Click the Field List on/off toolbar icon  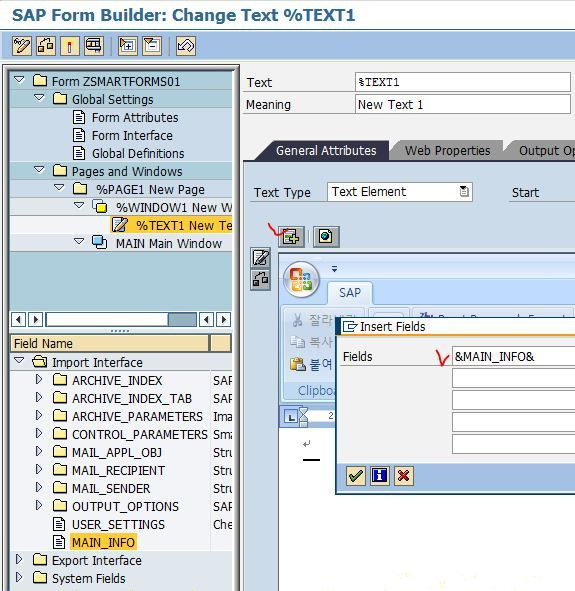(152, 46)
